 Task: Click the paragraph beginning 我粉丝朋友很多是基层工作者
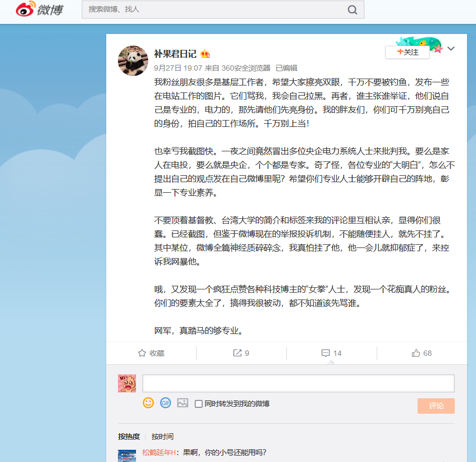click(x=302, y=103)
